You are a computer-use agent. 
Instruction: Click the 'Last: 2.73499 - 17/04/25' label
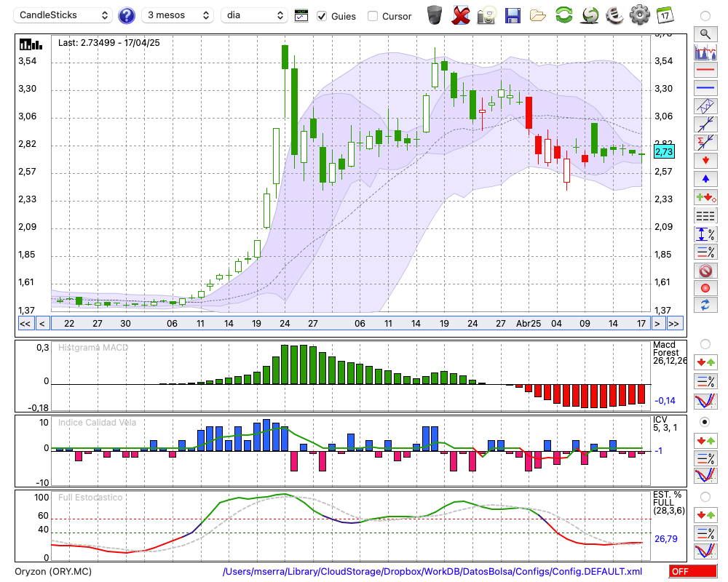click(108, 43)
